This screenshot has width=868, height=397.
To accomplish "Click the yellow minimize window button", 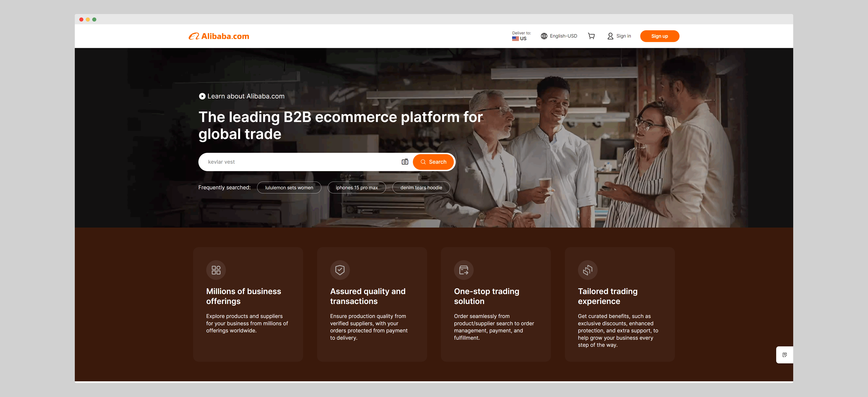I will (88, 20).
